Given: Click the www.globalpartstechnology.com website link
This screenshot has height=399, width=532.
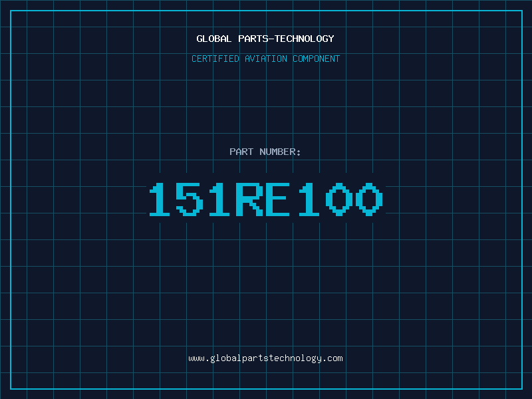Looking at the screenshot, I should coord(265,358).
